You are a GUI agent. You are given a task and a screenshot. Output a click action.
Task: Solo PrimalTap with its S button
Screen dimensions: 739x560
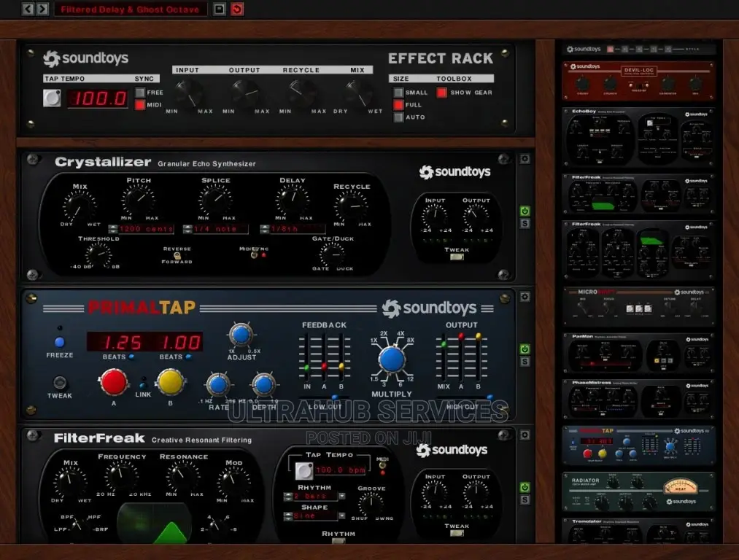pos(525,362)
